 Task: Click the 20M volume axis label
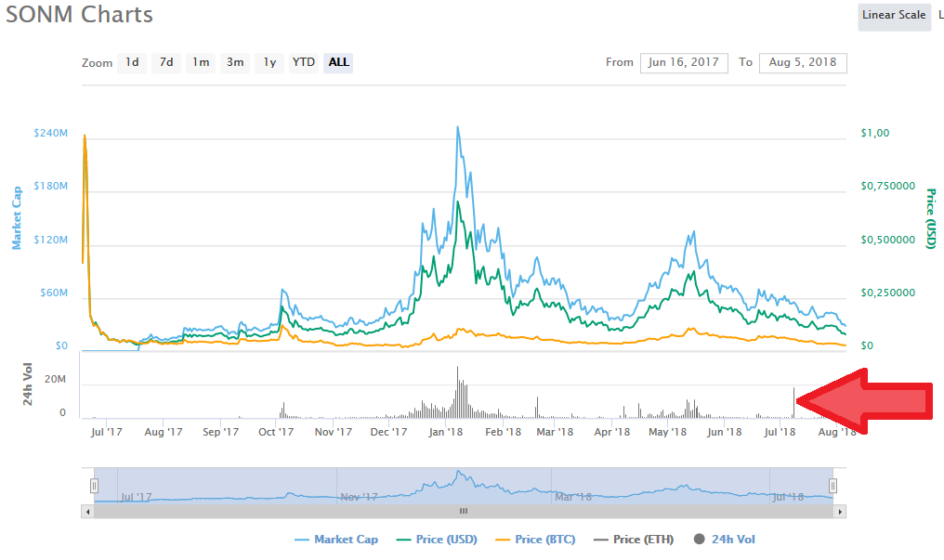coord(55,380)
